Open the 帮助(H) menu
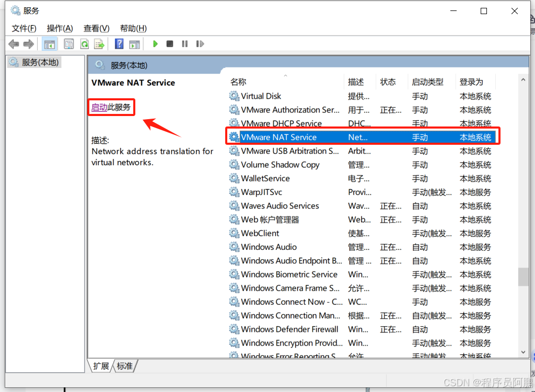Screen dimensions: 535x392 coord(133,28)
